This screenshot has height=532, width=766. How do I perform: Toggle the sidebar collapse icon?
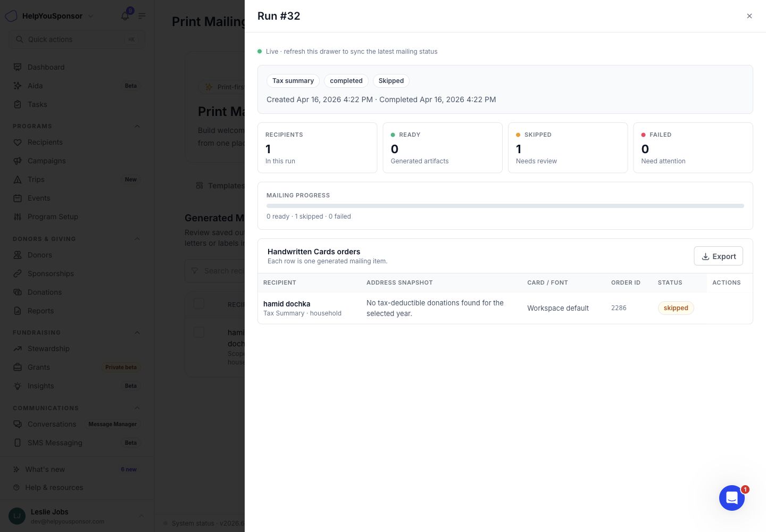tap(142, 16)
